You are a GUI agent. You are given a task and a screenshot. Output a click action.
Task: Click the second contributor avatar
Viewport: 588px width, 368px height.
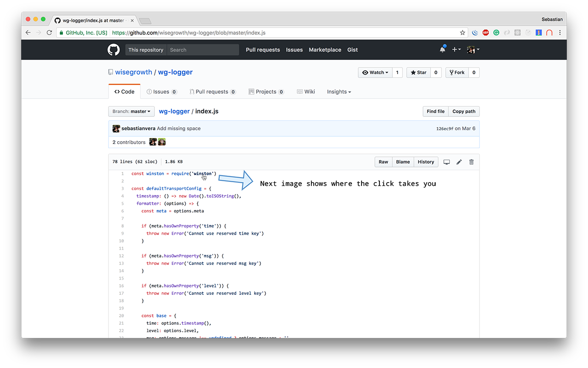click(x=162, y=142)
